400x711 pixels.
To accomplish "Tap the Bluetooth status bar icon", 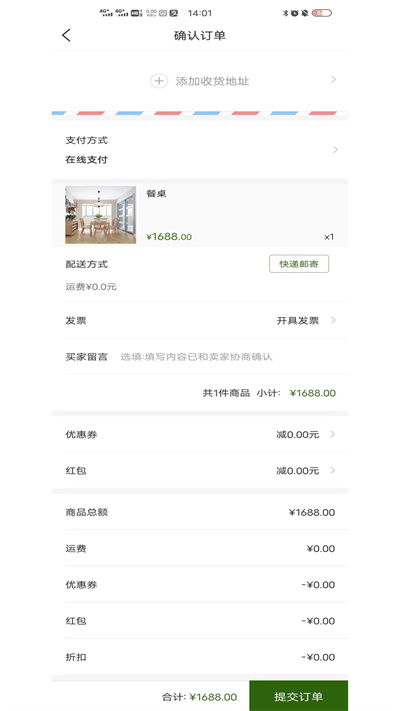I will pyautogui.click(x=285, y=13).
